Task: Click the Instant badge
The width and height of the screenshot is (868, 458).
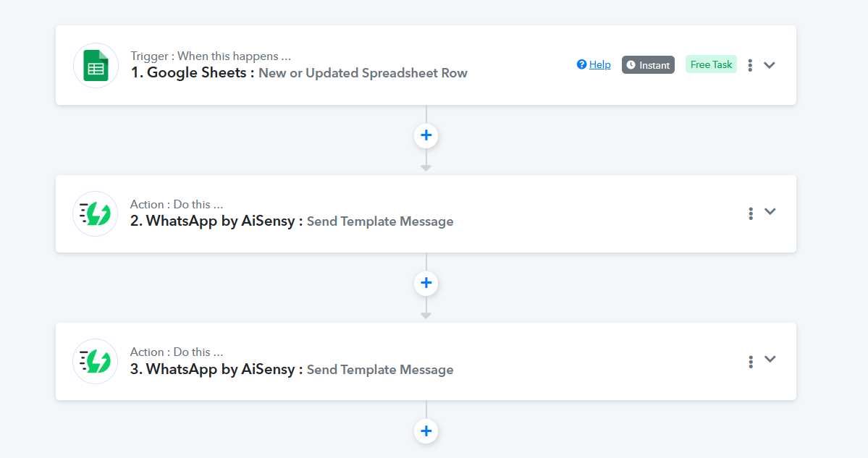Action: pyautogui.click(x=648, y=64)
